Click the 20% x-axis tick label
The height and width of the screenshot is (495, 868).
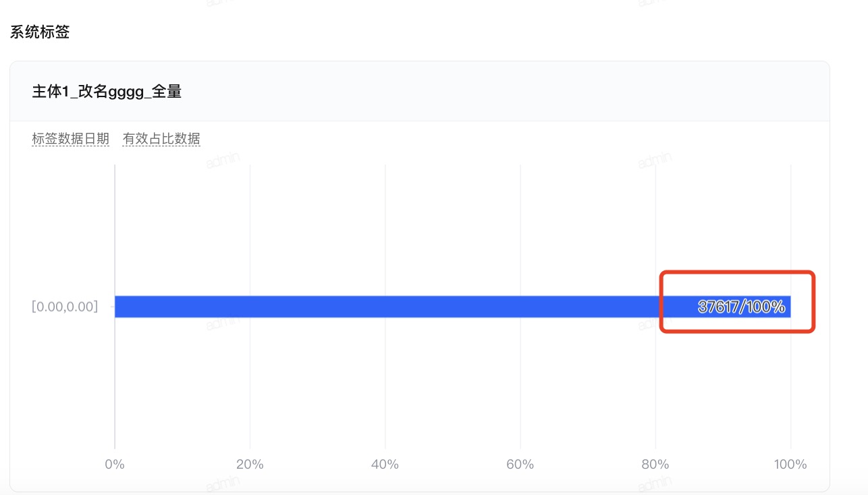[x=250, y=464]
